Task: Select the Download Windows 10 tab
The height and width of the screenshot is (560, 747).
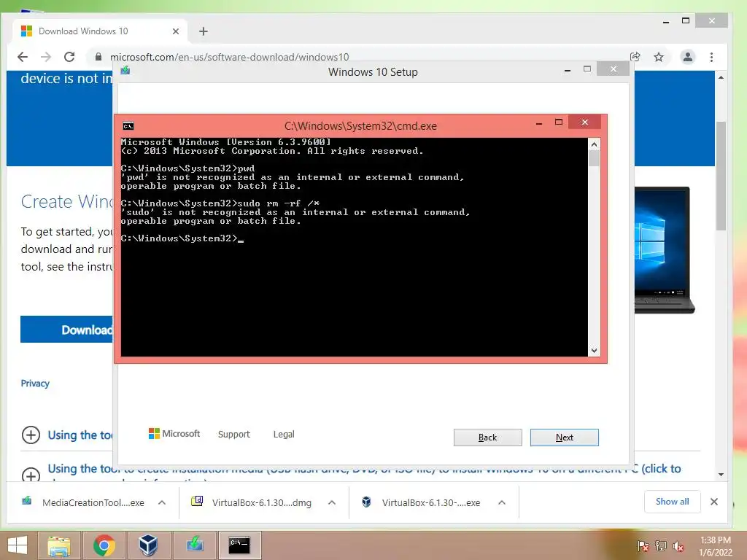Action: pyautogui.click(x=100, y=31)
